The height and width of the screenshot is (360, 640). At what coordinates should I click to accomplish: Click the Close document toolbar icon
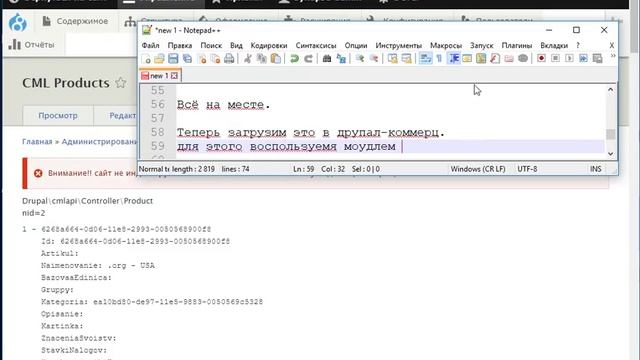[202, 58]
